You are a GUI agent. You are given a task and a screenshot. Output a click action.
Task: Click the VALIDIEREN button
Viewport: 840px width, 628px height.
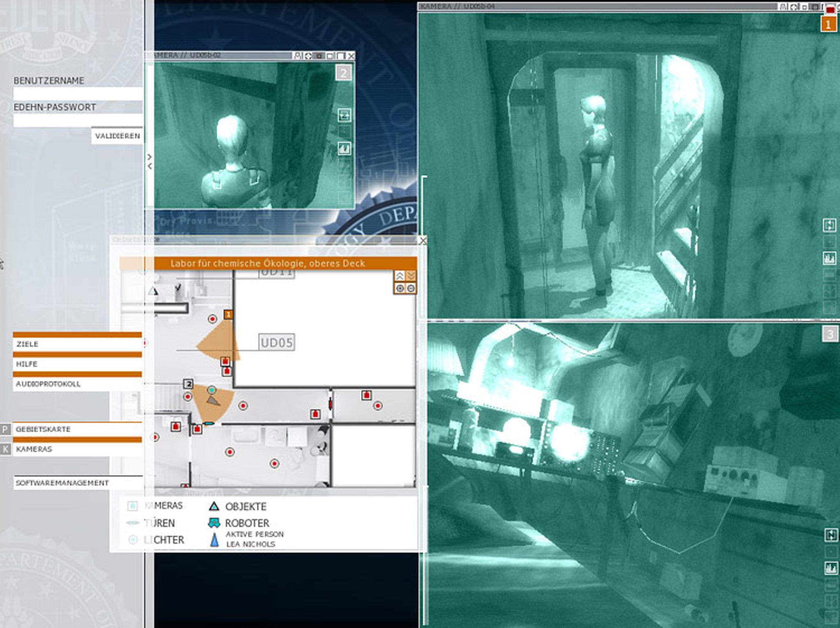click(x=117, y=136)
